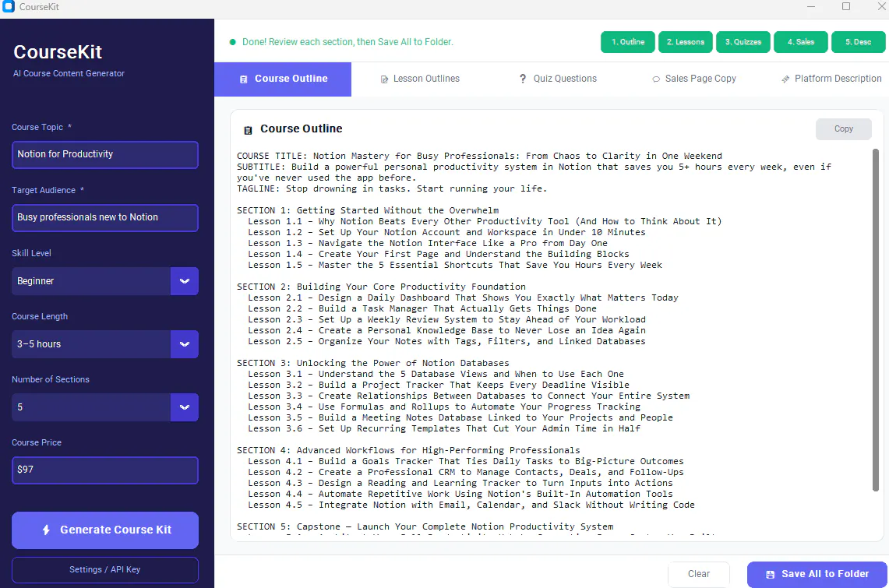Maximize the CourseKit window

pyautogui.click(x=846, y=6)
